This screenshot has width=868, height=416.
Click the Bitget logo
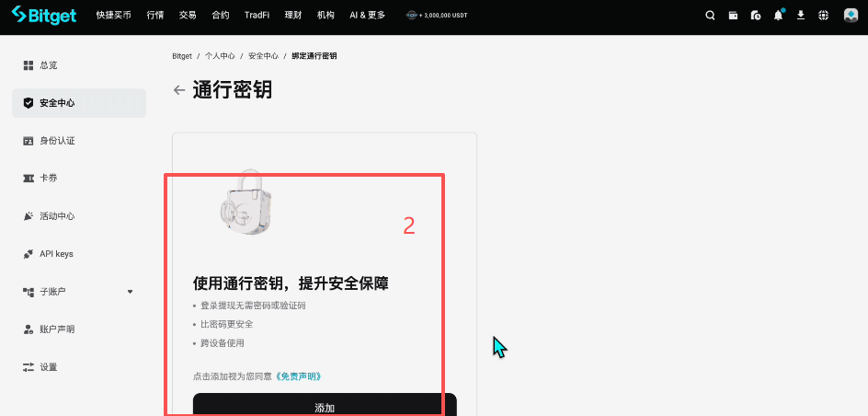pos(44,15)
